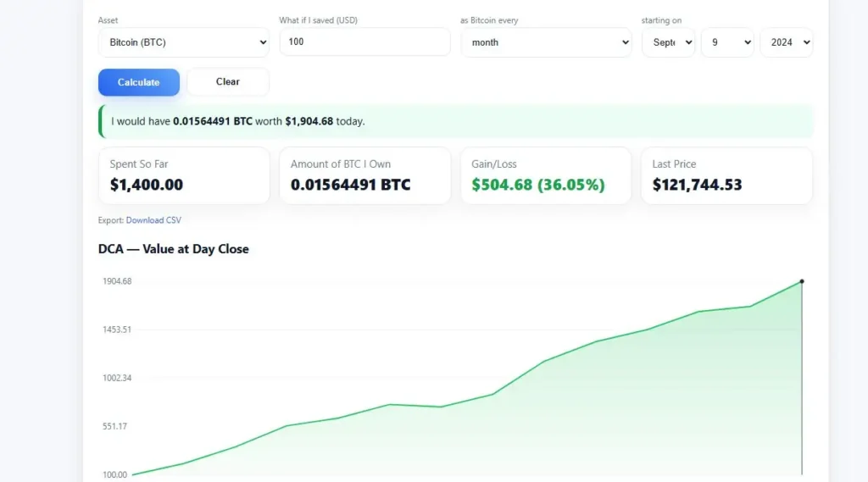Expand the frequency dropdown set to month
This screenshot has height=482, width=868.
[546, 42]
